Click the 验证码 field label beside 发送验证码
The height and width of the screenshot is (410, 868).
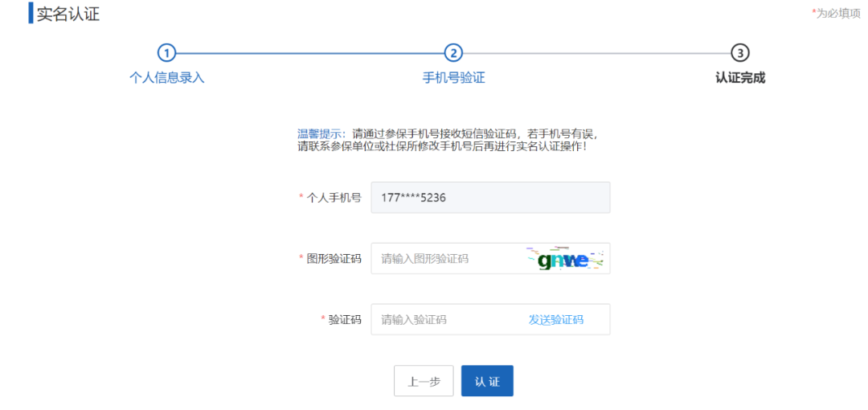pos(345,319)
